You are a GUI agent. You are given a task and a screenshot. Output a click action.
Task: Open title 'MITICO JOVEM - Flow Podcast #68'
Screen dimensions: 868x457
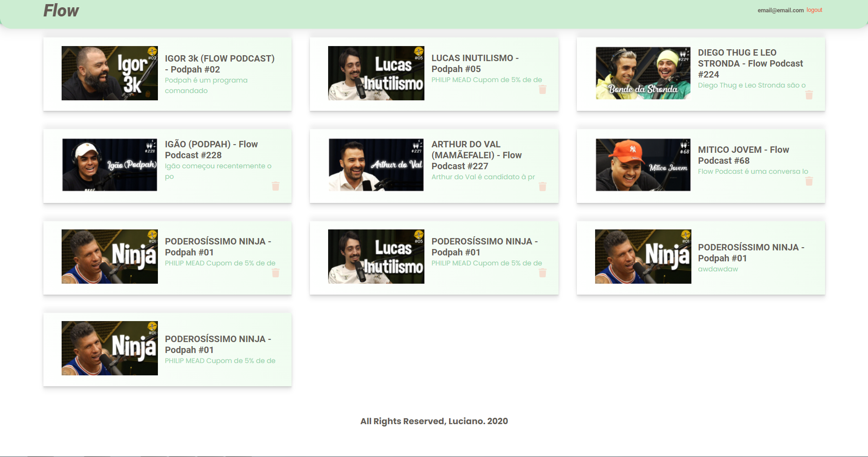[743, 155]
